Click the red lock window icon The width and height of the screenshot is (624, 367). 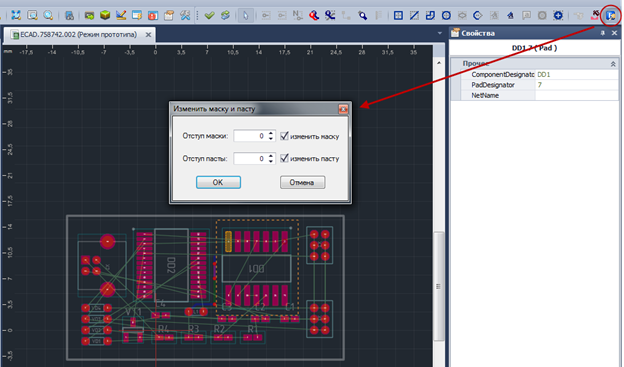[x=153, y=15]
